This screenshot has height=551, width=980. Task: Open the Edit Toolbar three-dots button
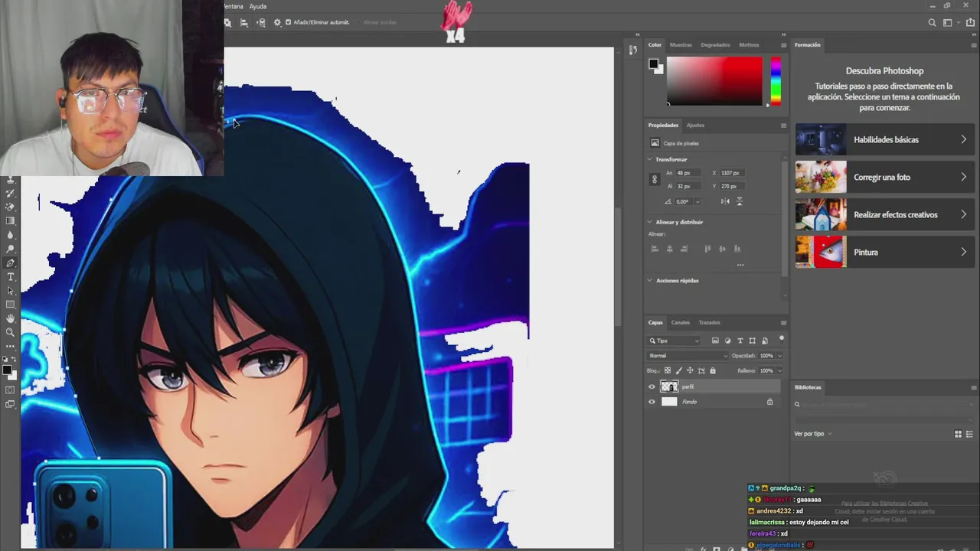pos(11,346)
